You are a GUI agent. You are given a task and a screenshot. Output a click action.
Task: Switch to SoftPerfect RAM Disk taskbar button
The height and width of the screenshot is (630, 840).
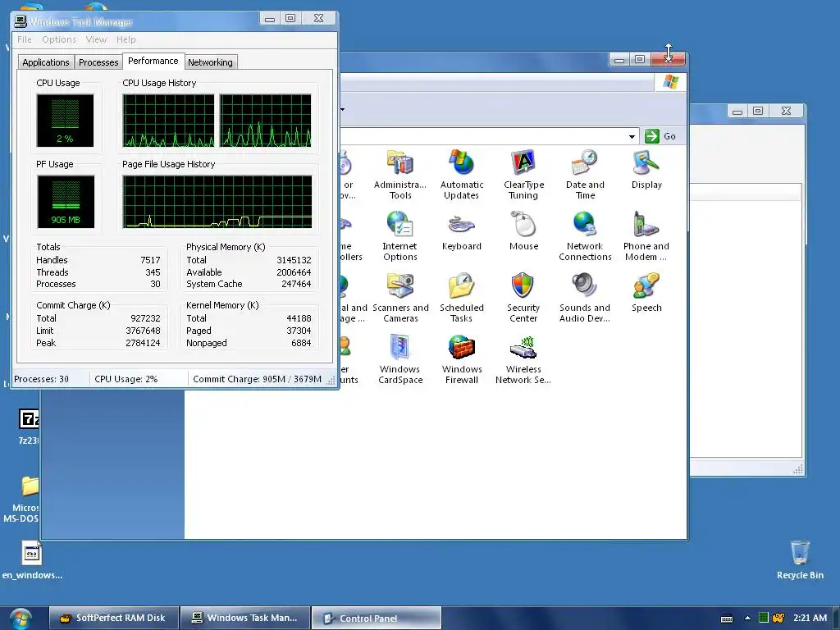114,619
